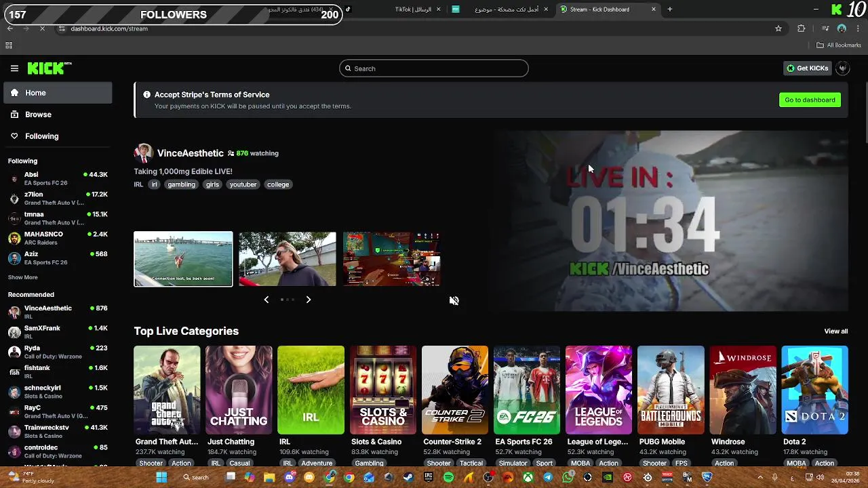
Task: Bookmark this page with star icon
Action: click(x=778, y=28)
